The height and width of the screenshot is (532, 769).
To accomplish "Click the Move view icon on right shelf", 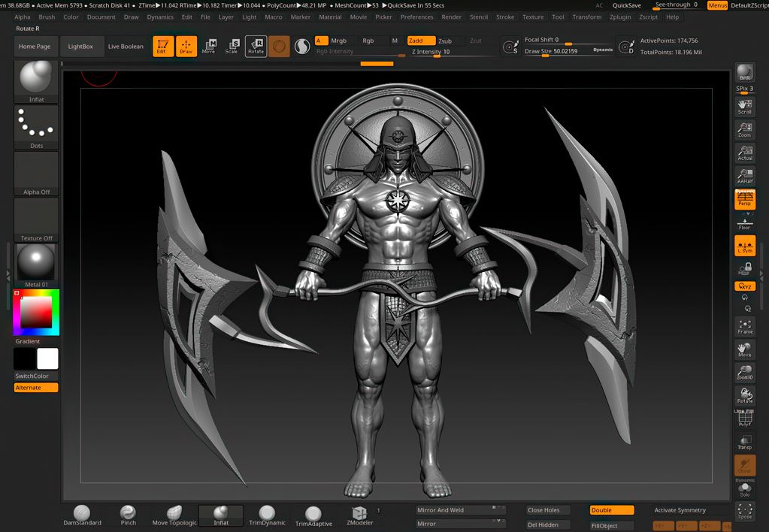I will [x=744, y=349].
